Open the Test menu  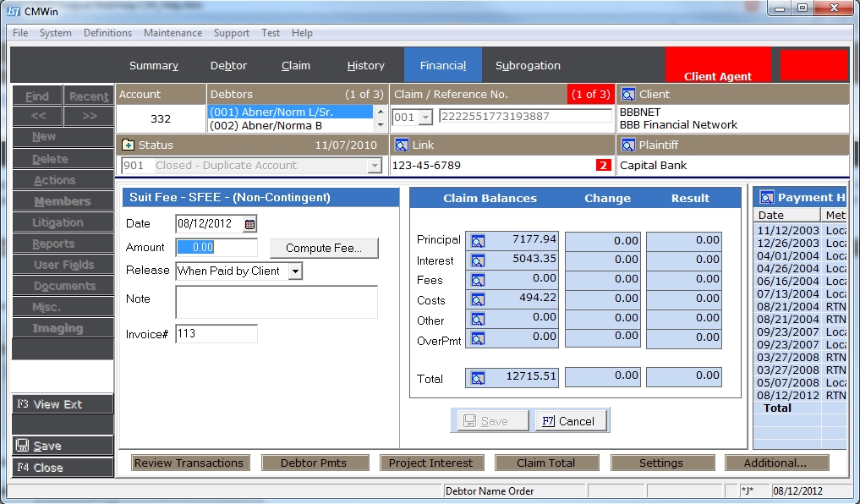click(x=271, y=33)
